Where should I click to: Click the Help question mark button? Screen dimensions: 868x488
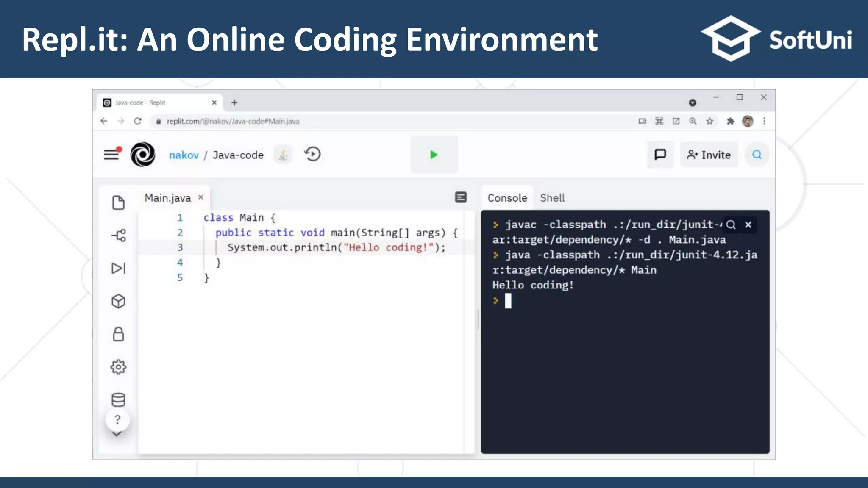[x=117, y=419]
